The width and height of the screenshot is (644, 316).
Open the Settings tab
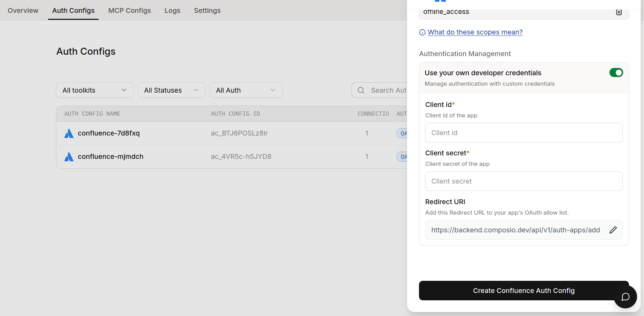tap(207, 10)
